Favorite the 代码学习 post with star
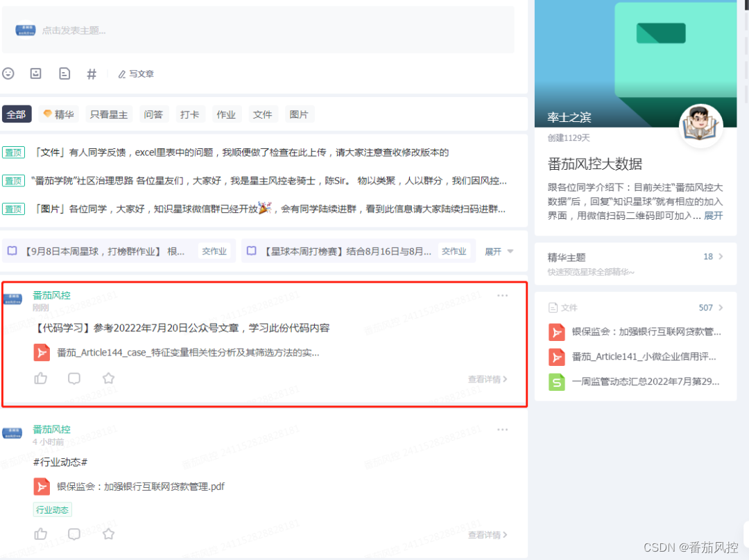The width and height of the screenshot is (749, 560). click(108, 378)
